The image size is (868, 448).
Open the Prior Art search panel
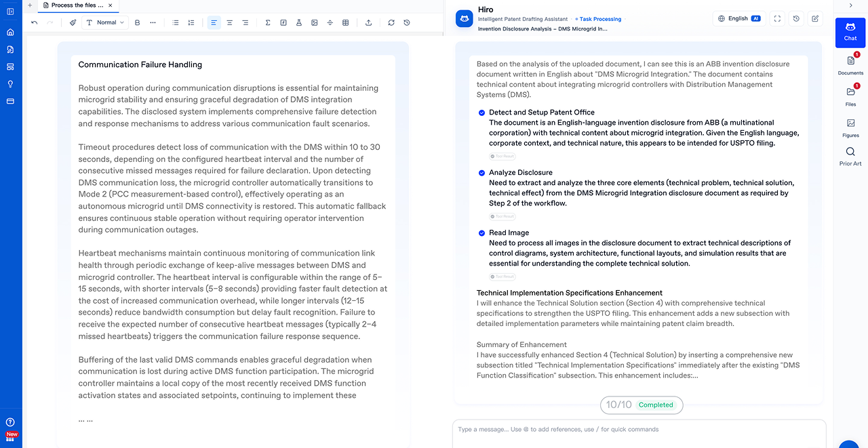(x=850, y=156)
